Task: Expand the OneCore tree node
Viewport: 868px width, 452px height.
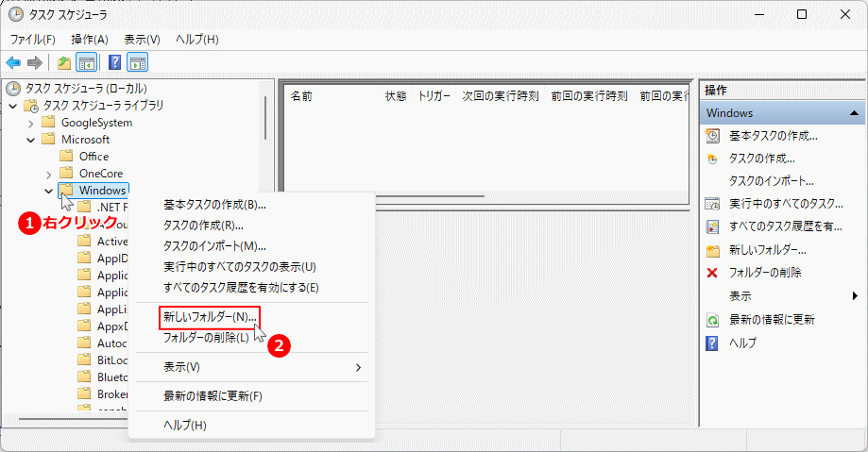Action: (49, 175)
